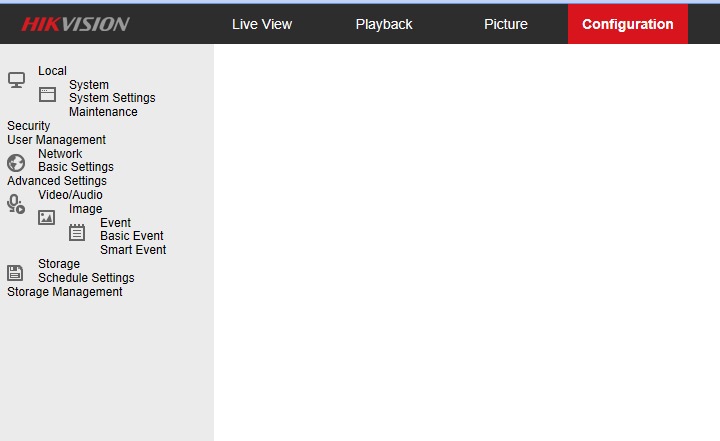Click the Storage floppy disk icon
720x441 pixels.
(x=16, y=272)
